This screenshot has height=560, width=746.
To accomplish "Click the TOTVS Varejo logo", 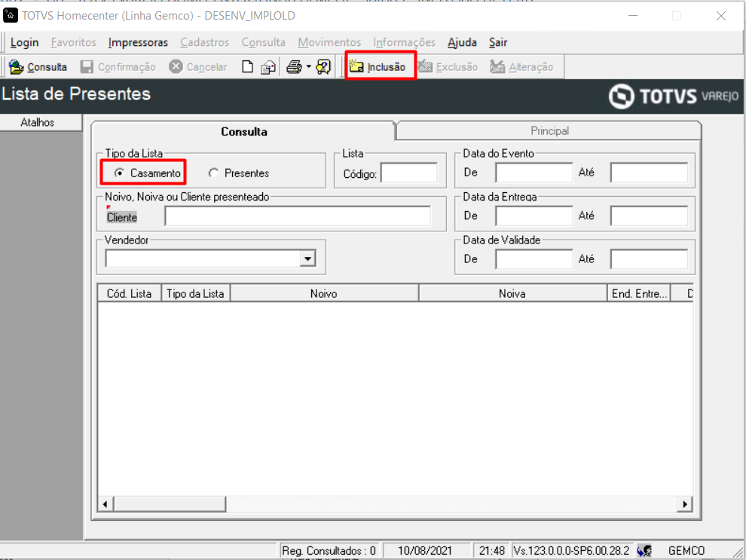I will tap(674, 96).
